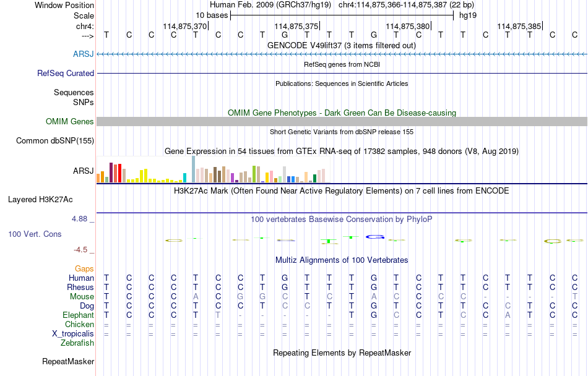Open the RepeatMasker track label
This screenshot has width=588, height=376.
[x=68, y=361]
